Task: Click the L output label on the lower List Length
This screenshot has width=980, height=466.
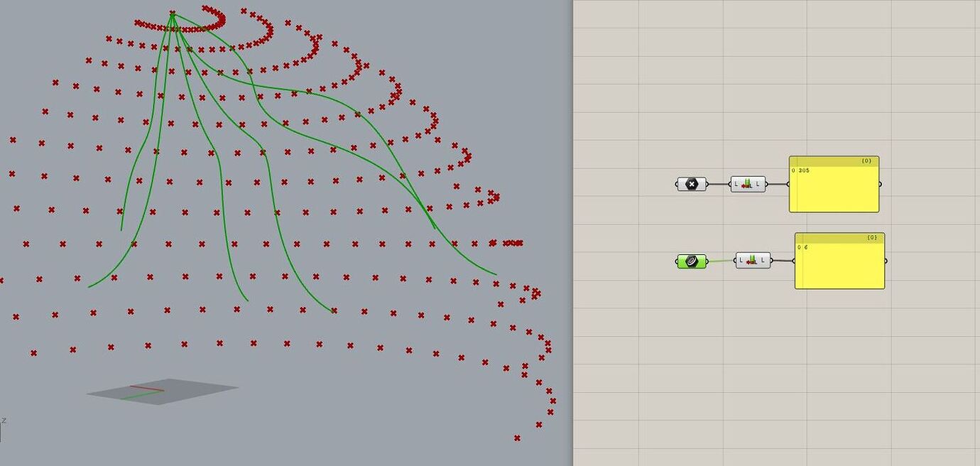Action: (761, 261)
